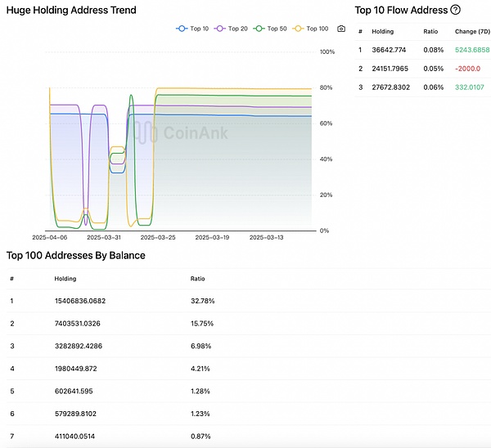Click the 2025-03-25 date label on the chart axis
Image resolution: width=491 pixels, height=448 pixels.
pyautogui.click(x=158, y=237)
